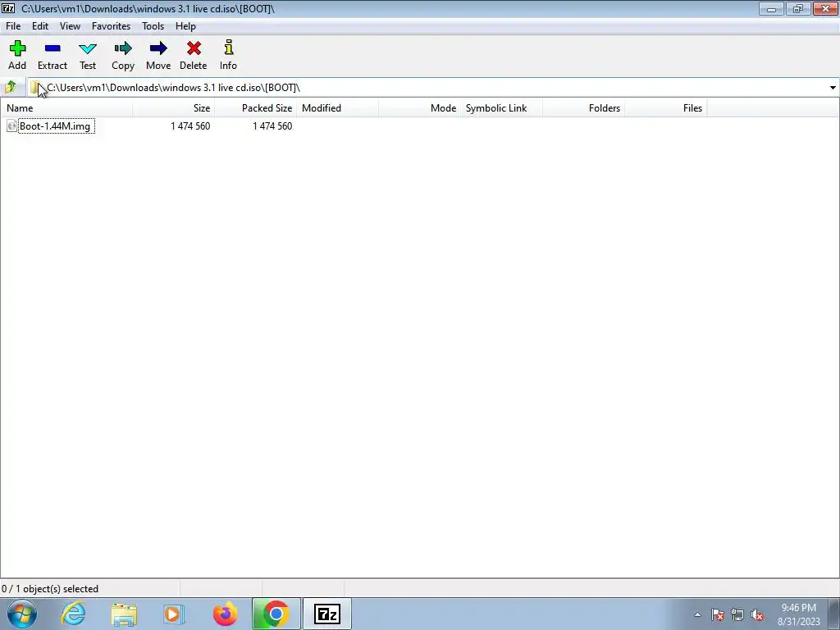The image size is (840, 630).
Task: Select the Boot-1.44M.img file name
Action: [55, 126]
